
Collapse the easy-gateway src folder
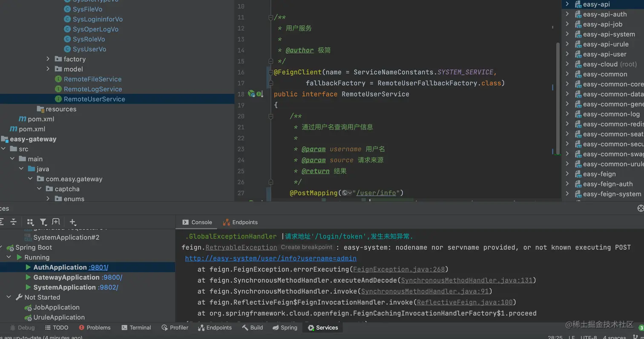pyautogui.click(x=3, y=149)
